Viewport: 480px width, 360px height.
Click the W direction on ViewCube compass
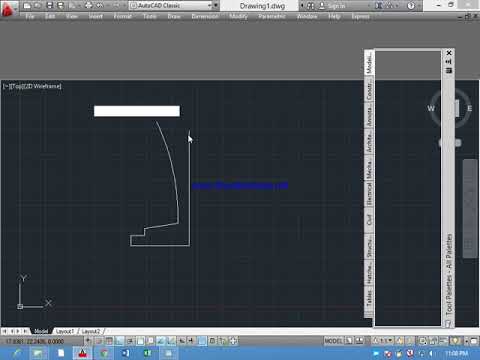click(431, 108)
